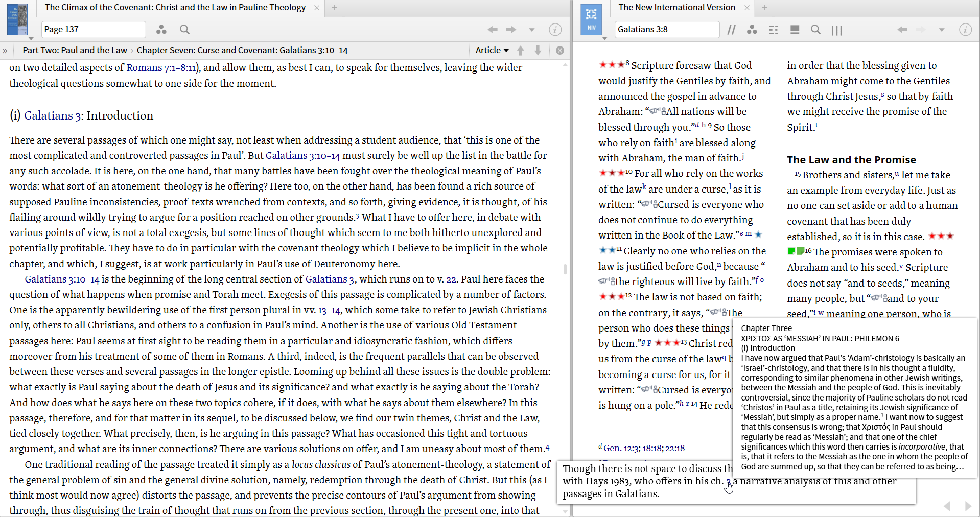
Task: Open the history dropdown in the NIV panel
Action: click(942, 30)
